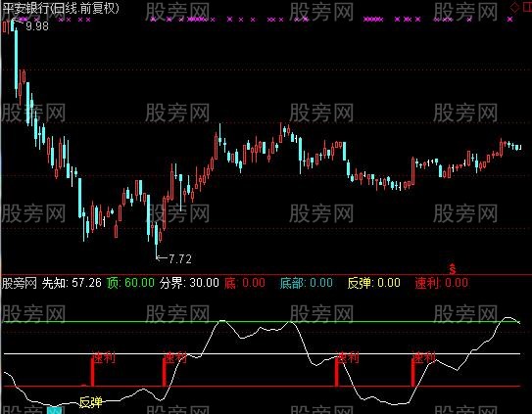
Task: Select the yellow 反弹: 0.00 header label
Action: coord(374,283)
